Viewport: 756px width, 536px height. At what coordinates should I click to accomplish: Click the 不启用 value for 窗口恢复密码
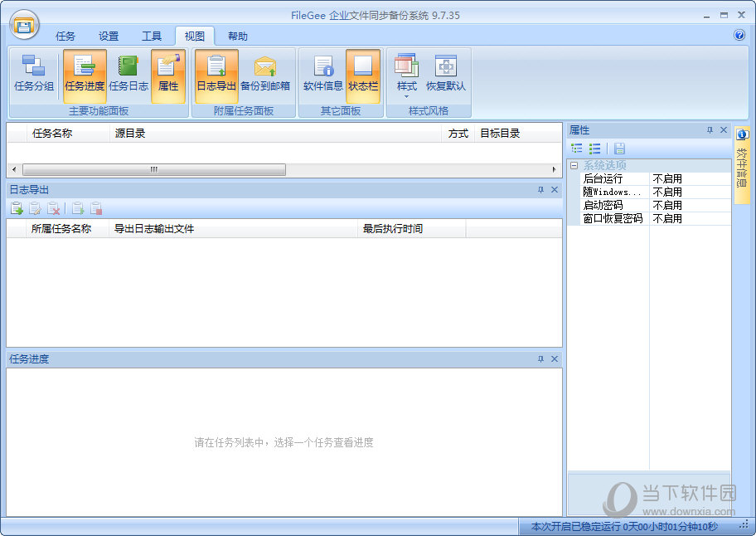(x=667, y=218)
